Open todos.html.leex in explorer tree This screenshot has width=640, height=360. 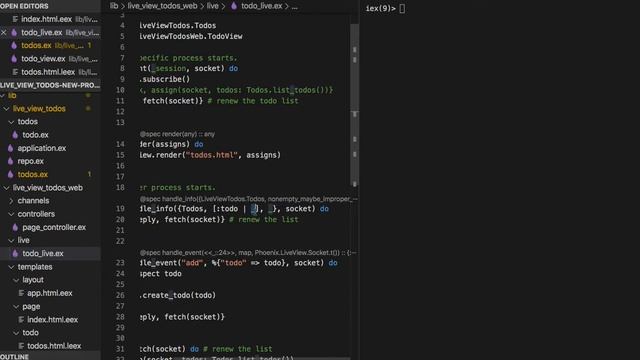[x=54, y=346]
